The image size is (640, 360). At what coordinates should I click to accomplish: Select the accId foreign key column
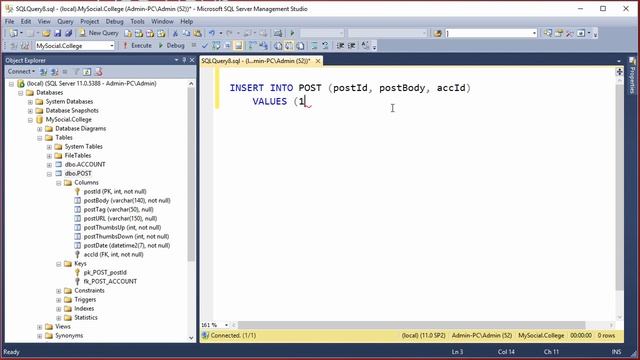tap(113, 254)
